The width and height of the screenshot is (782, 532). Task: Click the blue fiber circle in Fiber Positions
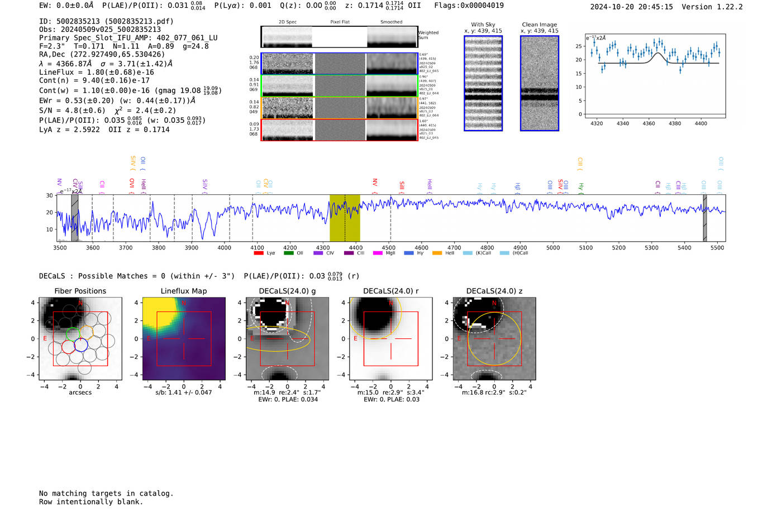tap(81, 345)
